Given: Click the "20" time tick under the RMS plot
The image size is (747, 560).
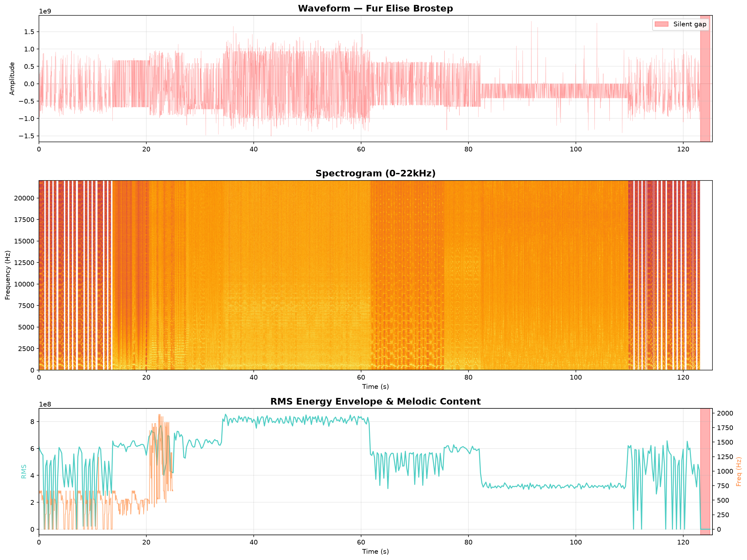Looking at the screenshot, I should 146,542.
